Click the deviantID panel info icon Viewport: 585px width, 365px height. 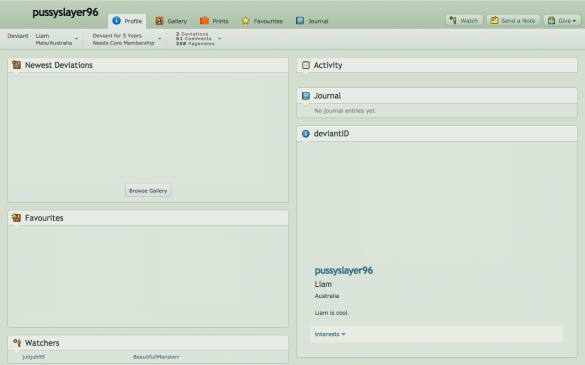click(x=306, y=134)
